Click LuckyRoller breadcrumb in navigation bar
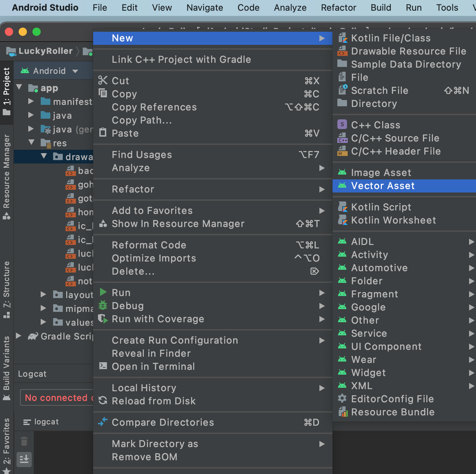The image size is (476, 474). 39,51
